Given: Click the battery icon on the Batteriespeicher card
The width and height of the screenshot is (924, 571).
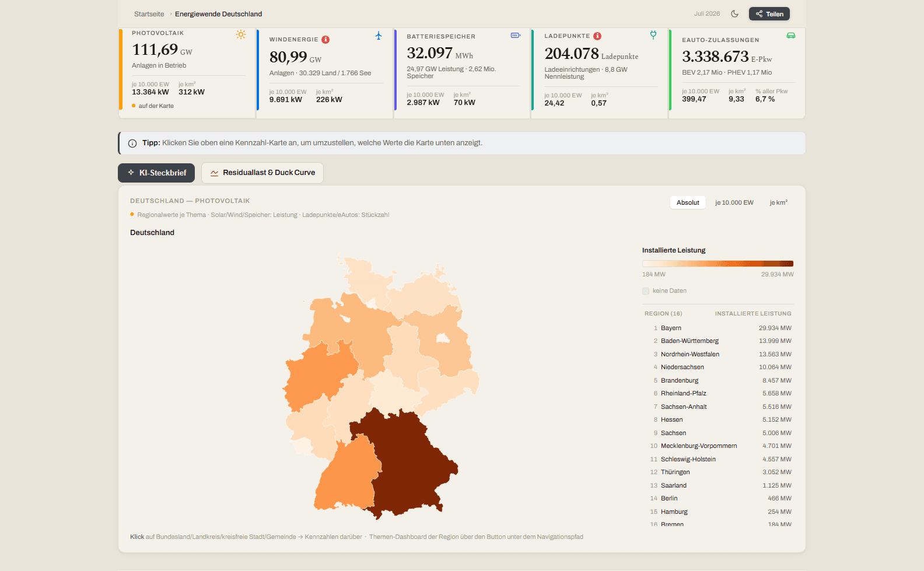Looking at the screenshot, I should 516,36.
